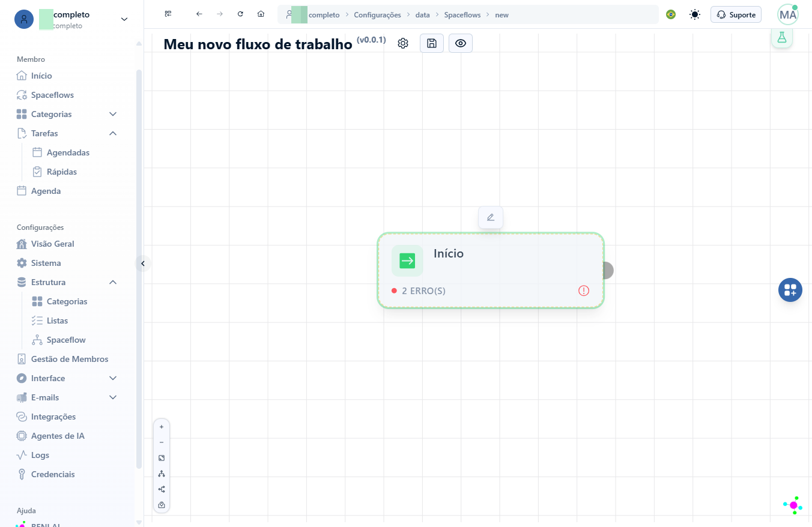Change language with the Brazil flag icon
The height and width of the screenshot is (527, 812).
(x=671, y=14)
